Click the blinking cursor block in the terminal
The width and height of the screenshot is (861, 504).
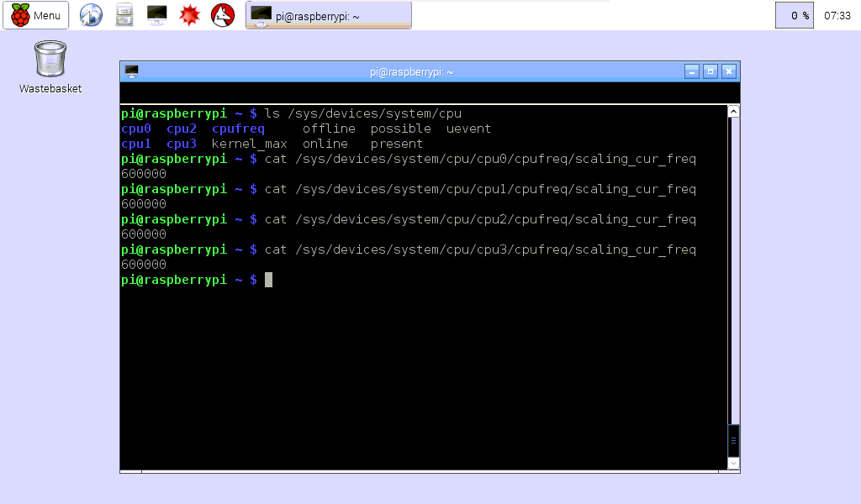(x=267, y=280)
